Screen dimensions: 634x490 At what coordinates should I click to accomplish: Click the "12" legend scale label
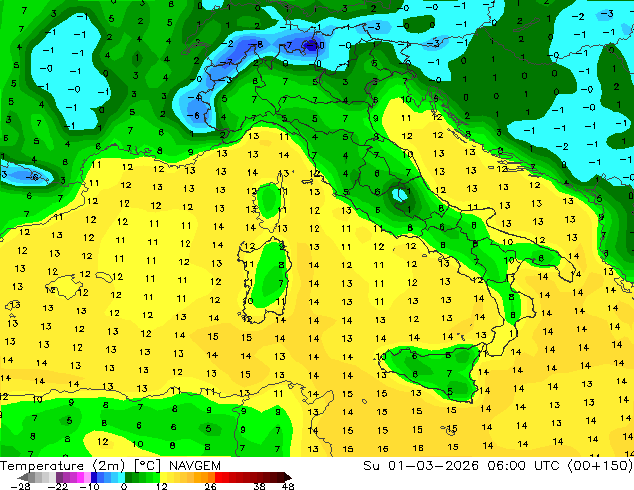[162, 486]
